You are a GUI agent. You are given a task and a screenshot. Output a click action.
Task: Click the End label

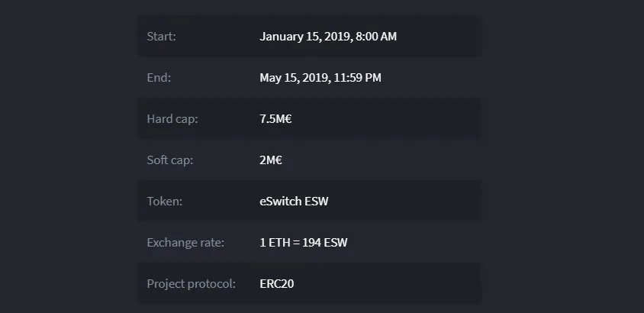(x=159, y=78)
